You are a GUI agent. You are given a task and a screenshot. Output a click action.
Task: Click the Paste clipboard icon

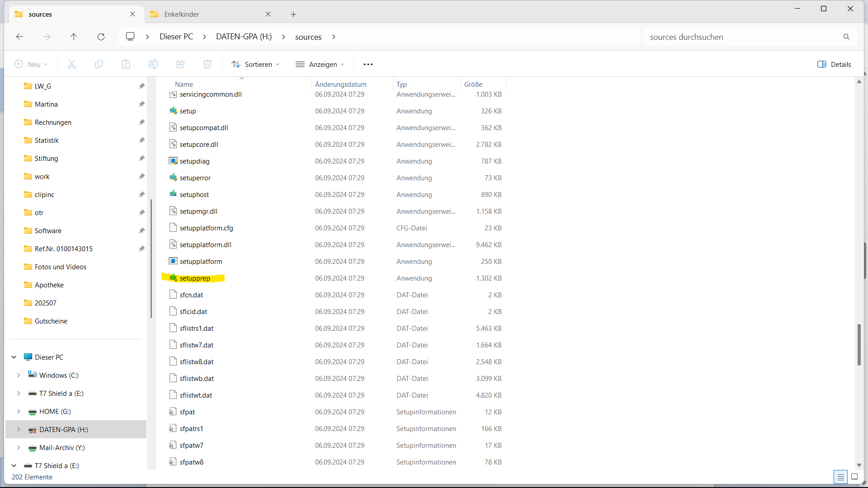[x=126, y=64]
